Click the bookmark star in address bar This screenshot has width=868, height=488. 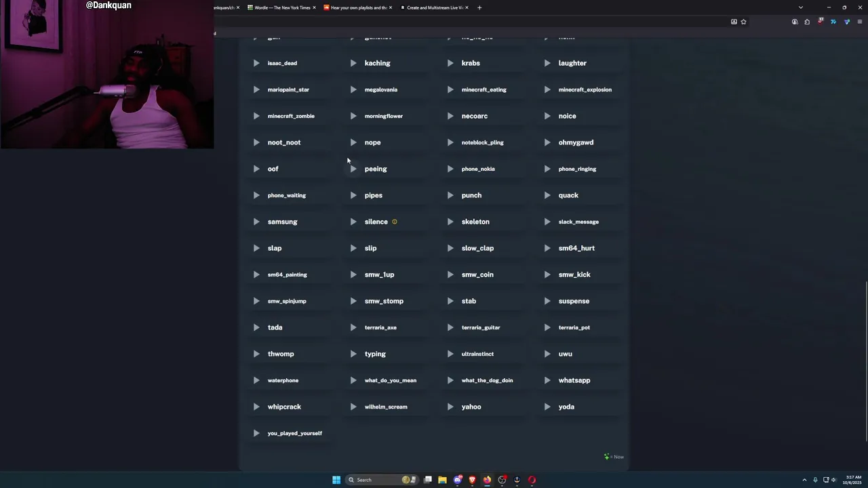coord(743,22)
